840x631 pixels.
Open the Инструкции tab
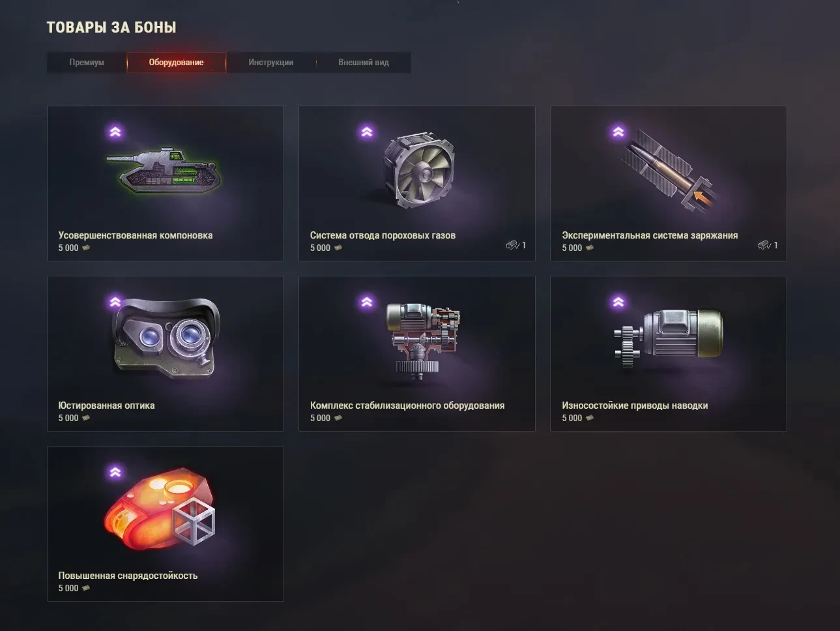coord(271,63)
